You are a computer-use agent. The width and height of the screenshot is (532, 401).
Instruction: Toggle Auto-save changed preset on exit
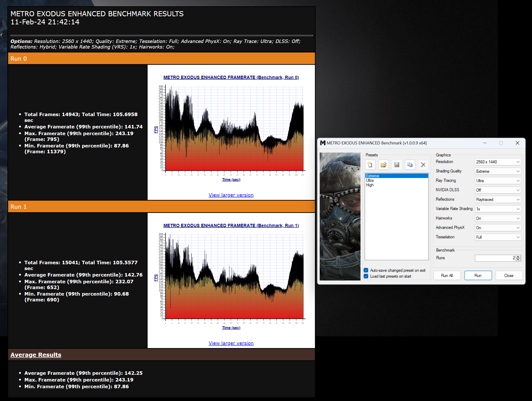click(366, 270)
